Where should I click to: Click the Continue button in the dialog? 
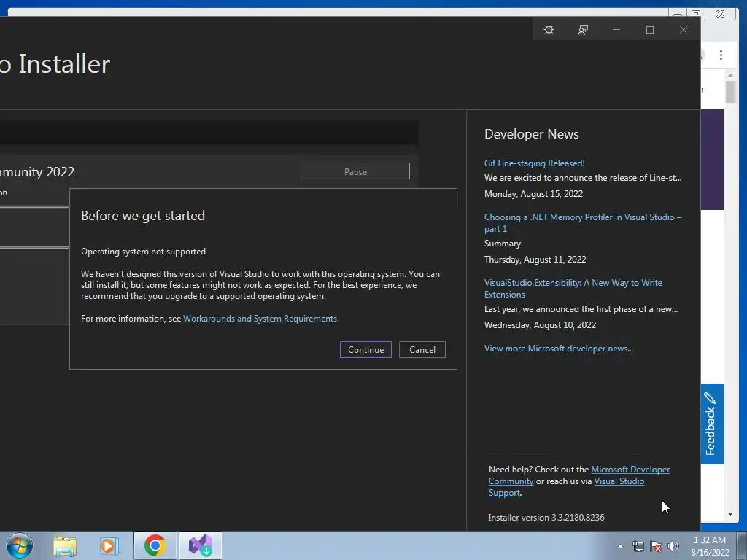pyautogui.click(x=365, y=349)
